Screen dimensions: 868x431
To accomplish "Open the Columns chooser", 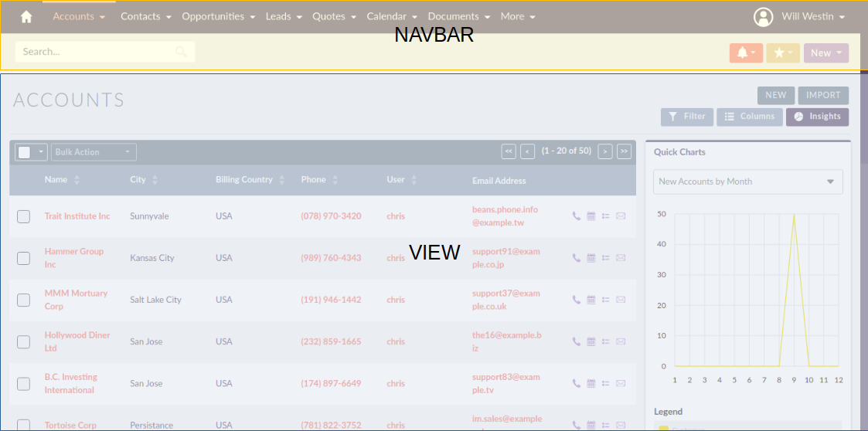I will coord(750,117).
